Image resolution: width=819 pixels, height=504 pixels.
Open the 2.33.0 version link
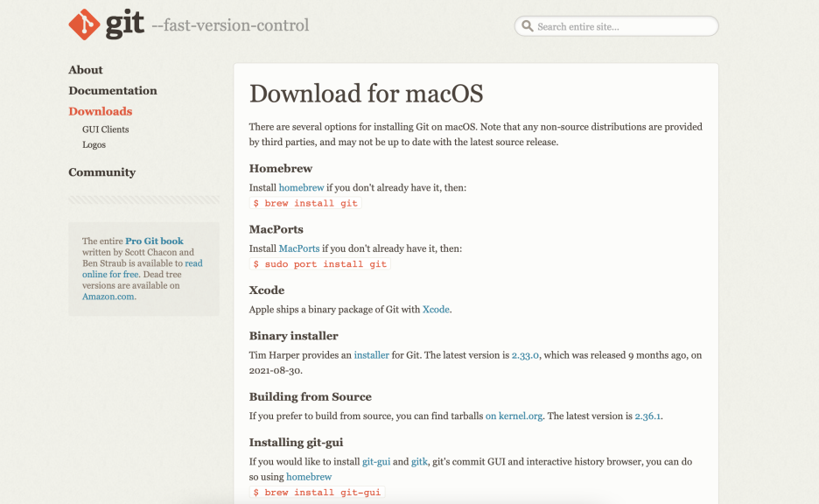pos(525,355)
